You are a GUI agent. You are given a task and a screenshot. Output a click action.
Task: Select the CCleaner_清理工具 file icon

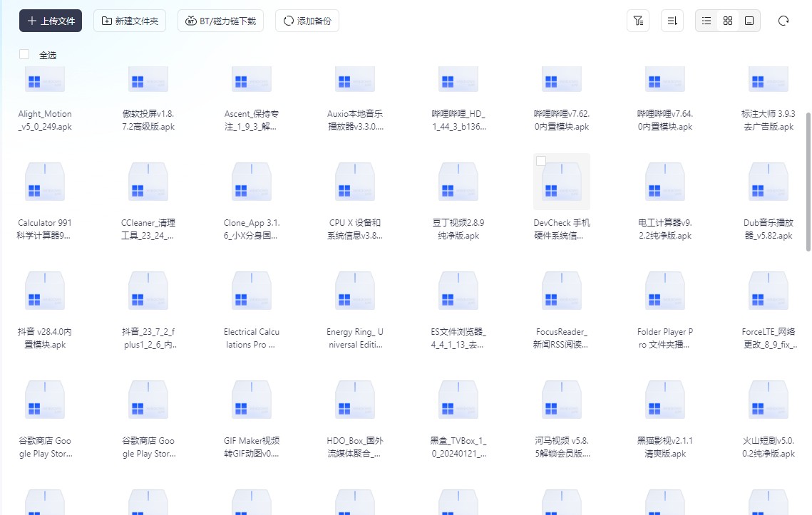(148, 182)
